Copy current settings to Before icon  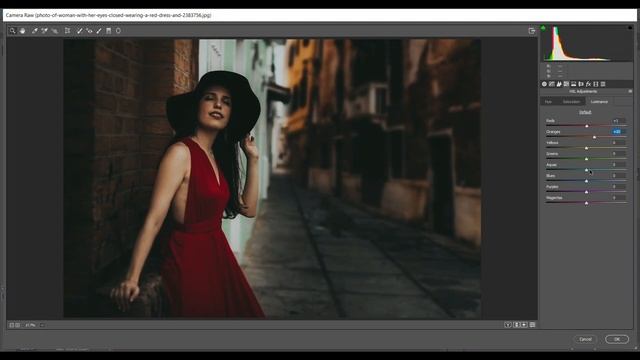[x=524, y=325]
